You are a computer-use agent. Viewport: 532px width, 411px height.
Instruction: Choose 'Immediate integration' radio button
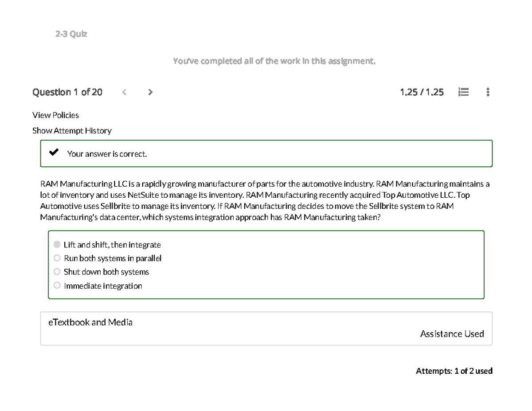(57, 286)
